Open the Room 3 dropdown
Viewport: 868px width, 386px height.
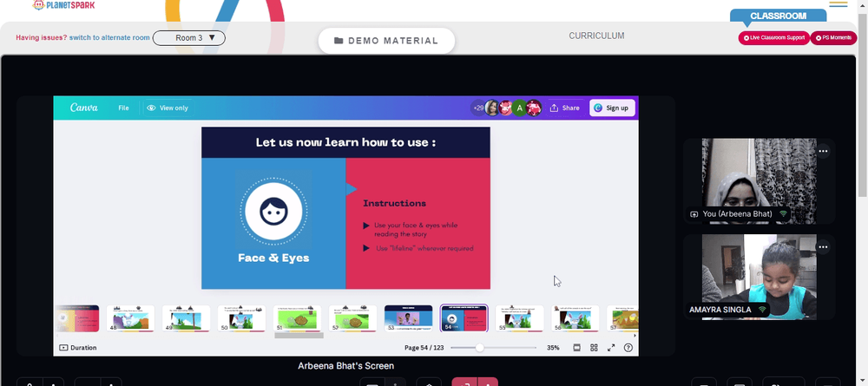[188, 38]
